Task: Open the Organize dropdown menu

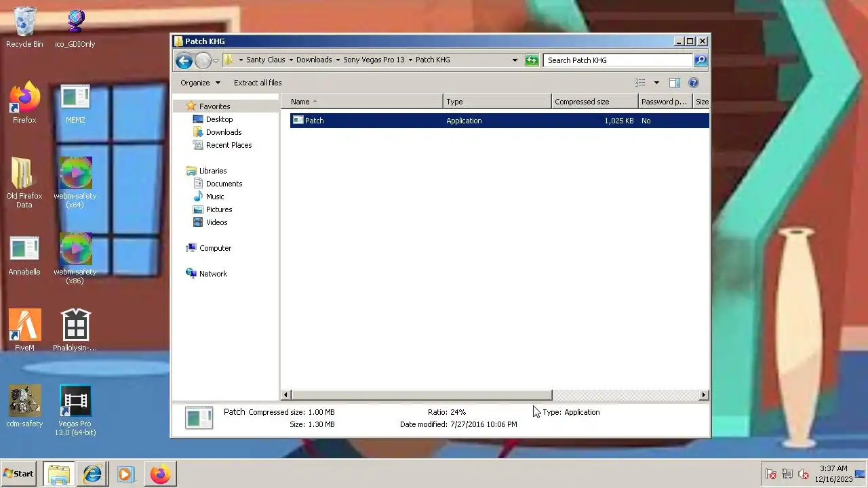Action: [200, 83]
